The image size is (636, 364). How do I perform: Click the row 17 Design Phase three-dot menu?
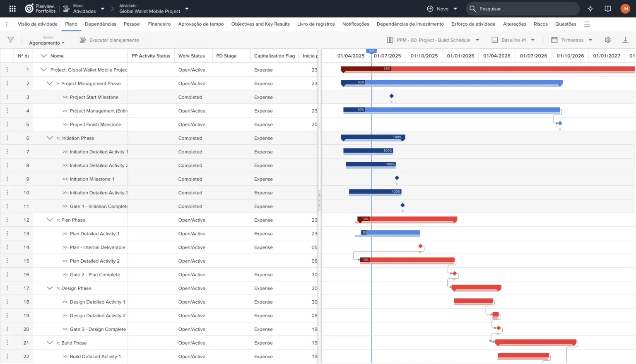pyautogui.click(x=7, y=288)
